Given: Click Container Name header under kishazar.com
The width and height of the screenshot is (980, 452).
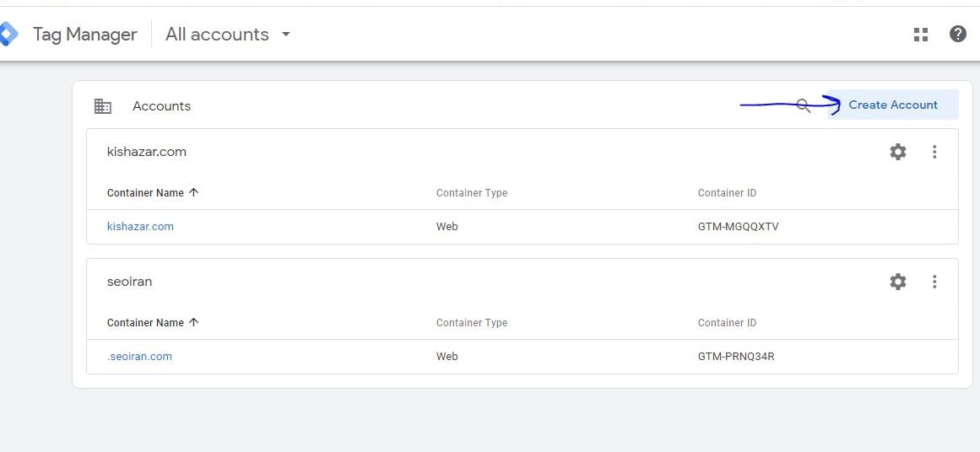Looking at the screenshot, I should click(146, 193).
